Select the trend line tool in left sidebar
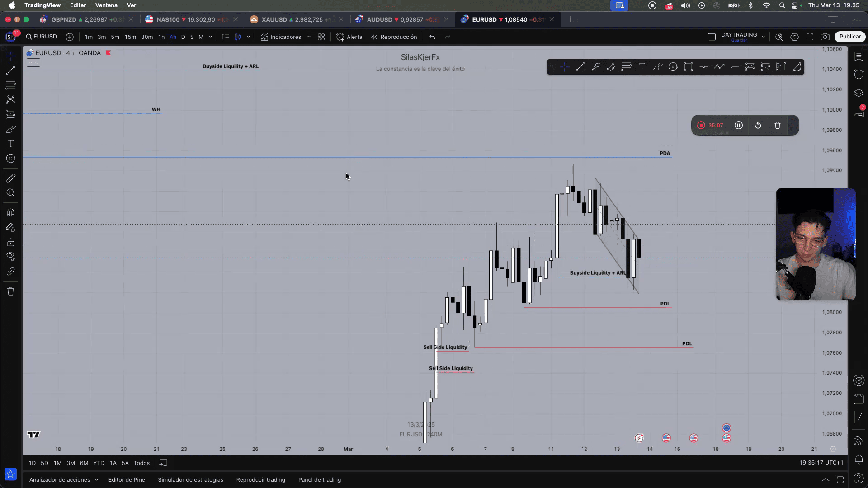 point(10,70)
